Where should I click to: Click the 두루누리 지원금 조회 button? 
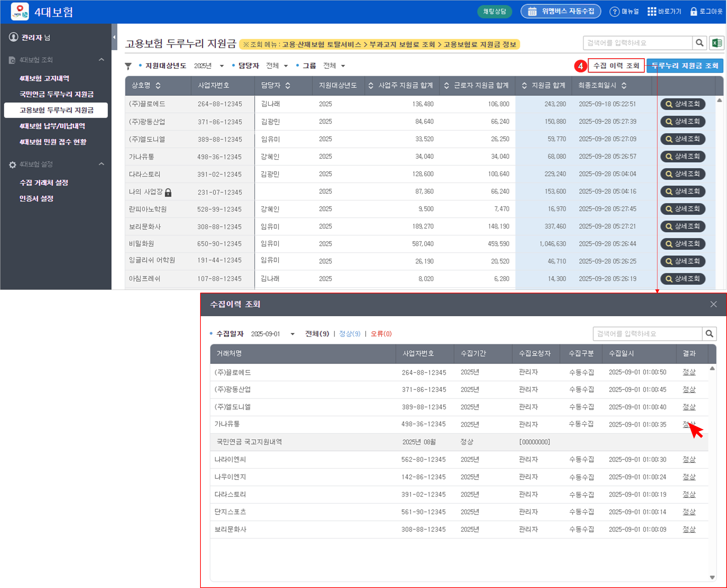[685, 66]
